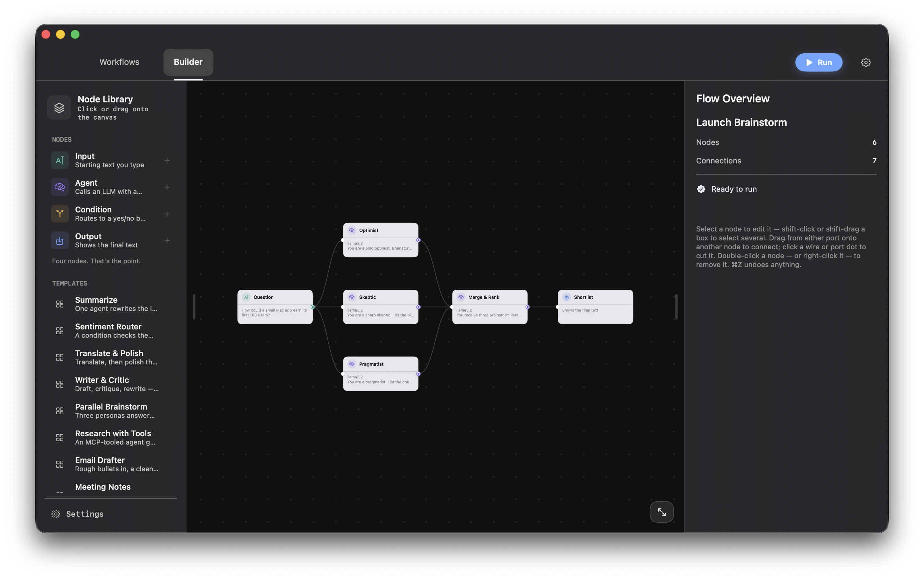This screenshot has height=580, width=924.
Task: Click the Pragmatist node input port
Action: (343, 374)
